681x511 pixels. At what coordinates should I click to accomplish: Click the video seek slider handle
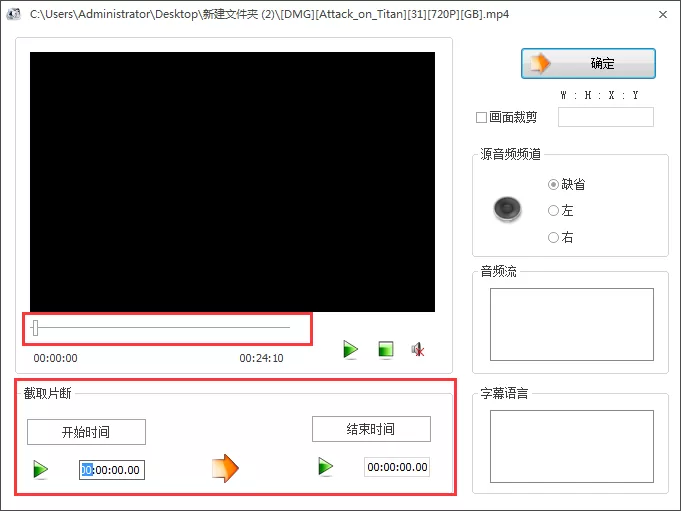click(x=36, y=328)
